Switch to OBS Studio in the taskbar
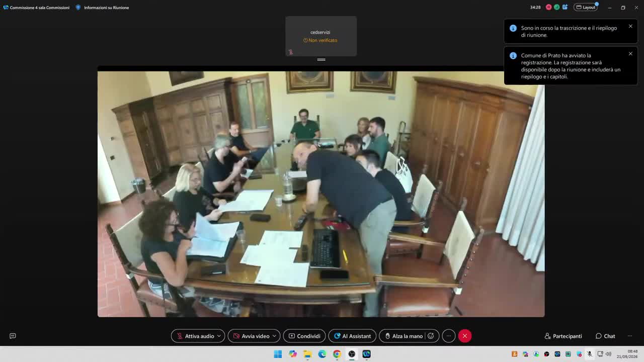The height and width of the screenshot is (362, 644). pyautogui.click(x=352, y=354)
